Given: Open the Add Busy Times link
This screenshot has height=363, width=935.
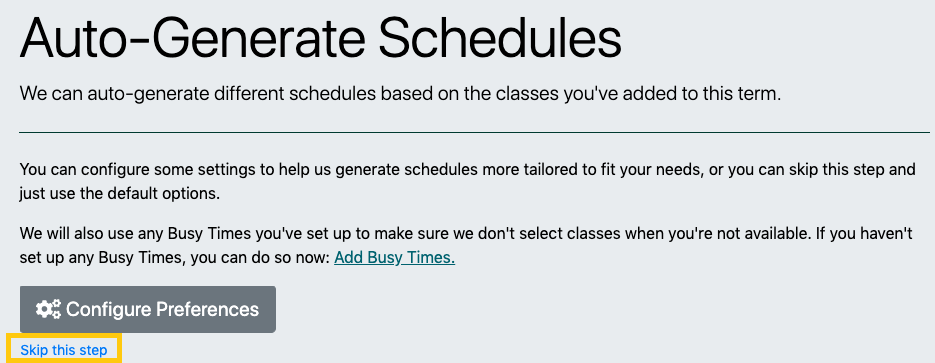Looking at the screenshot, I should (394, 258).
